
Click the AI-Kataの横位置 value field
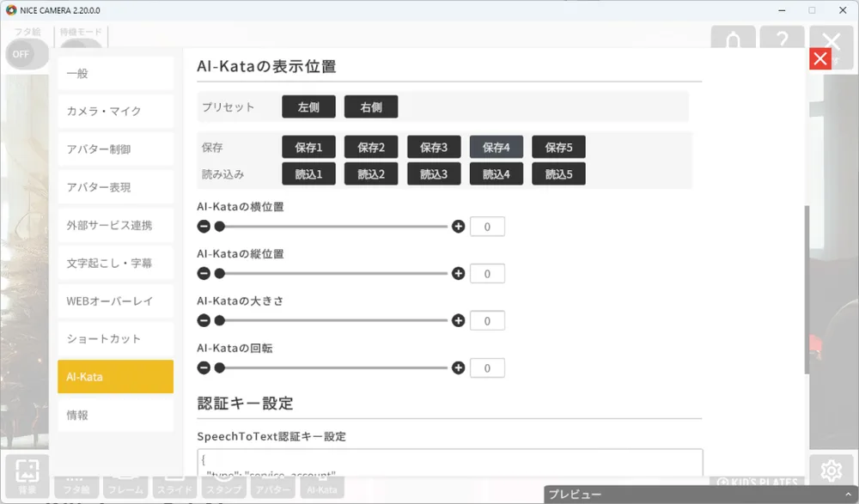click(487, 227)
